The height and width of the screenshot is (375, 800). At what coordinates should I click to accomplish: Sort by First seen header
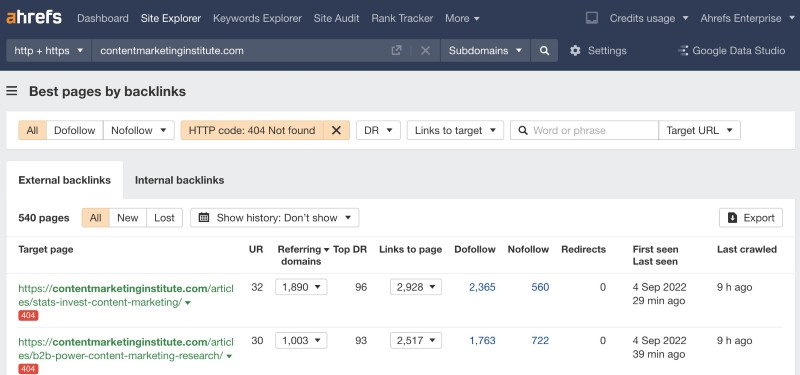(x=655, y=249)
